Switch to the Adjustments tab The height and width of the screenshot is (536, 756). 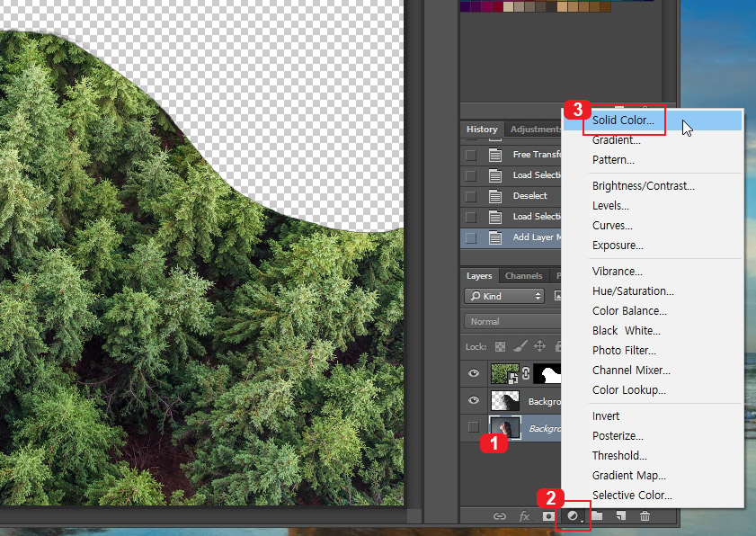pyautogui.click(x=535, y=129)
